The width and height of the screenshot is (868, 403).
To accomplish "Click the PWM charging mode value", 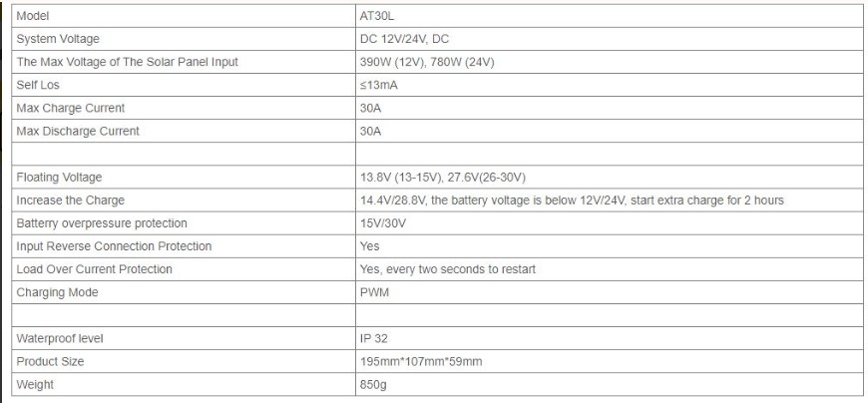I will (374, 292).
